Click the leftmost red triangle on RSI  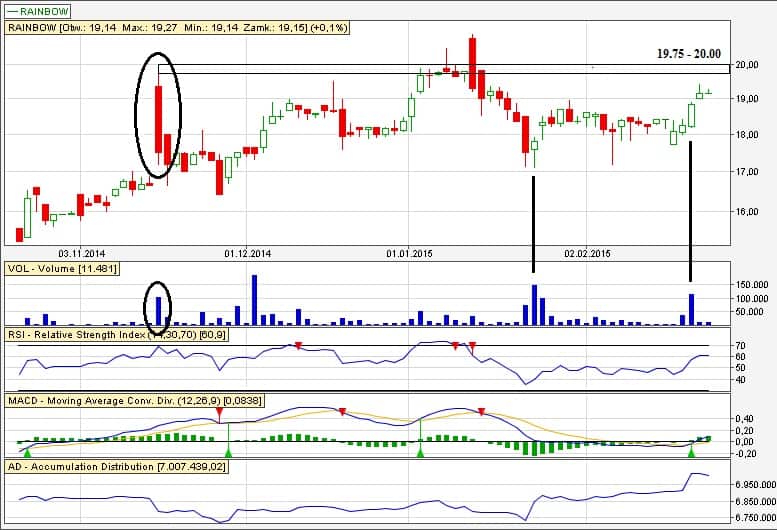pyautogui.click(x=298, y=346)
